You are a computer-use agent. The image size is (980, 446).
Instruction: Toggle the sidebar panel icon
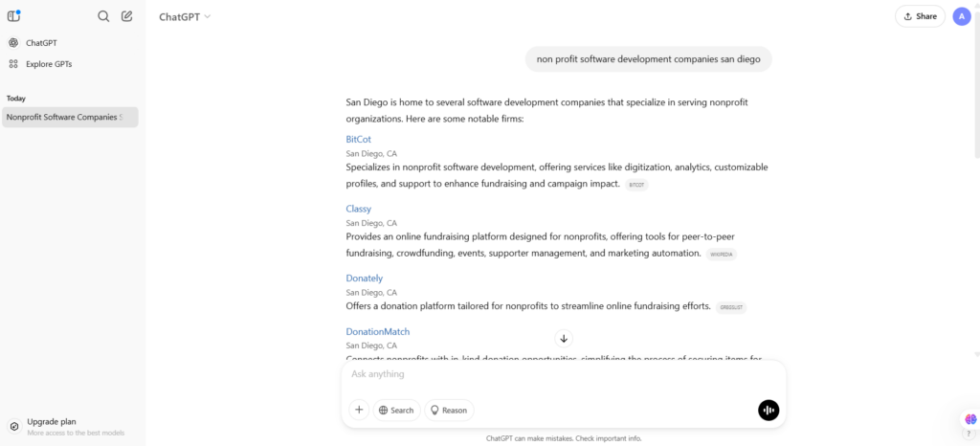(x=13, y=16)
